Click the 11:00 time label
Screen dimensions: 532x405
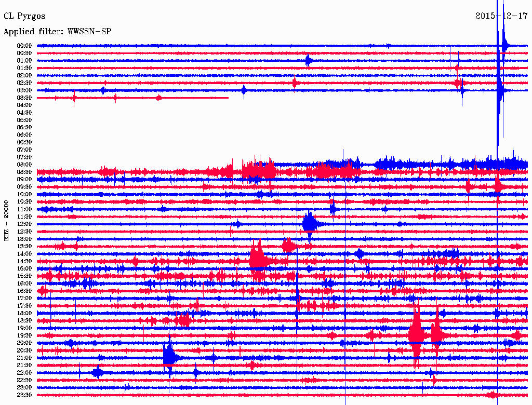24,209
